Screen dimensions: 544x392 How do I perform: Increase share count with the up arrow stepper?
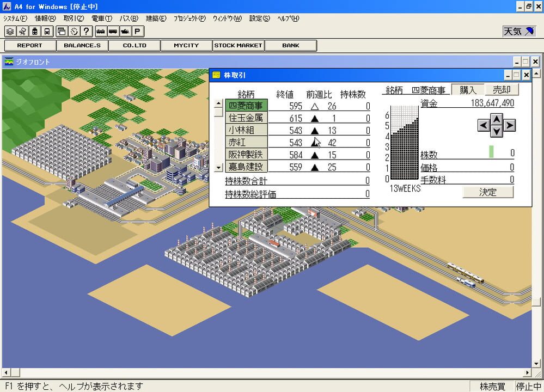(496, 119)
